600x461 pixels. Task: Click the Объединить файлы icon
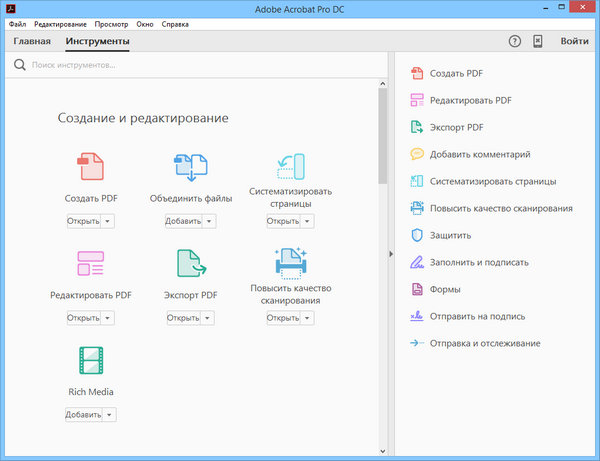(x=190, y=166)
